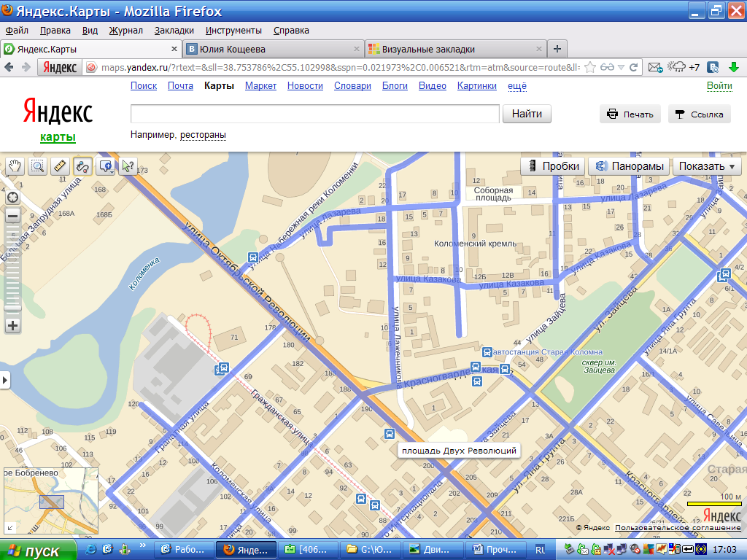Open the address bar history dropdown arrow
Image resolution: width=747 pixels, height=560 pixels.
[621, 68]
